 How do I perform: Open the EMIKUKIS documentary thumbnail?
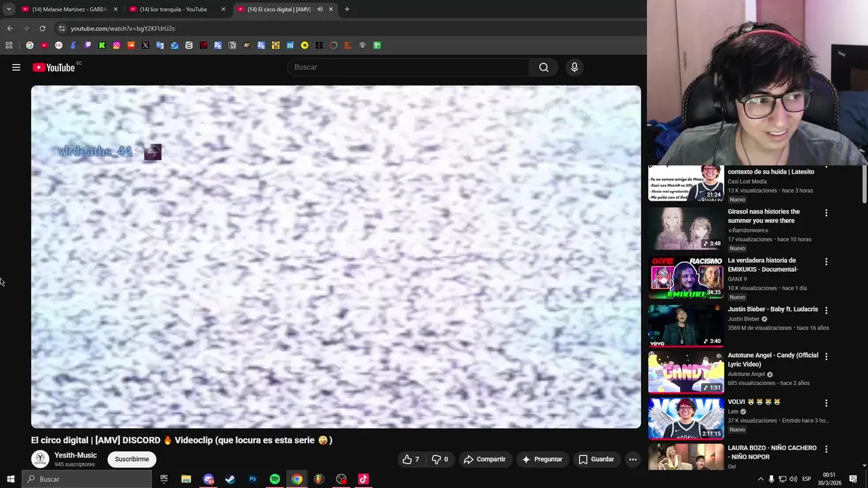(686, 277)
